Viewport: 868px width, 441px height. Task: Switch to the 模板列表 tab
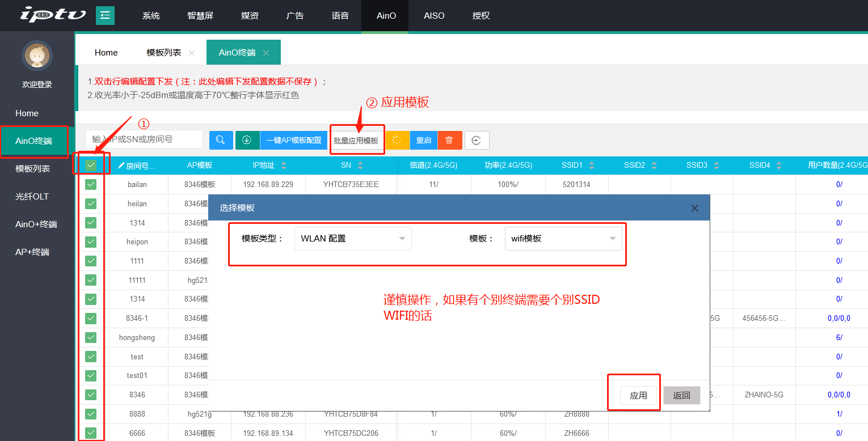pos(163,53)
